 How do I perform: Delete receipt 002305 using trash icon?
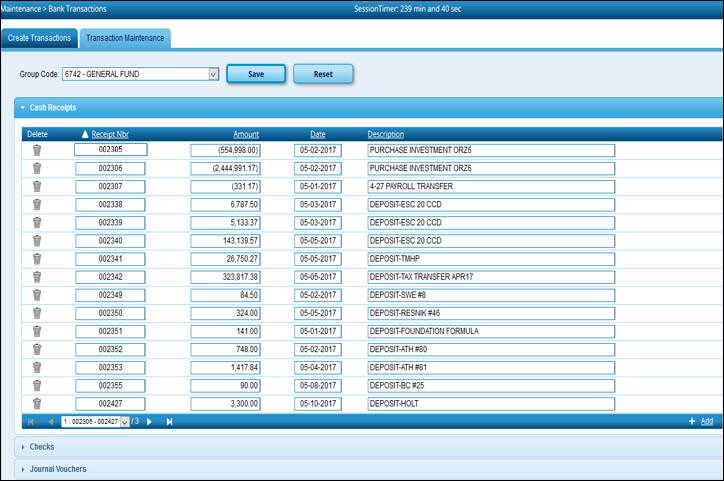37,150
